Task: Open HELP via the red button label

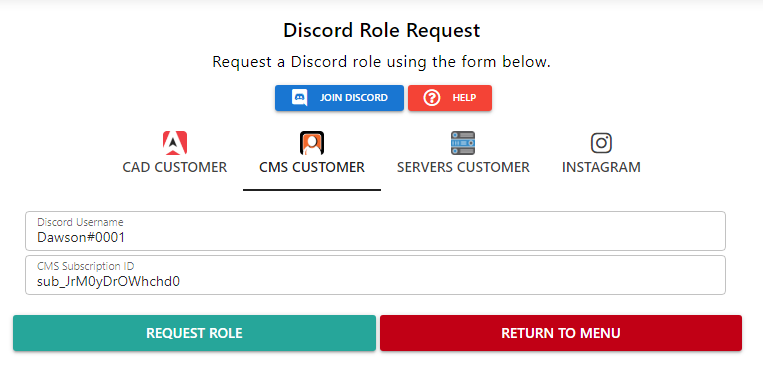Action: click(464, 98)
